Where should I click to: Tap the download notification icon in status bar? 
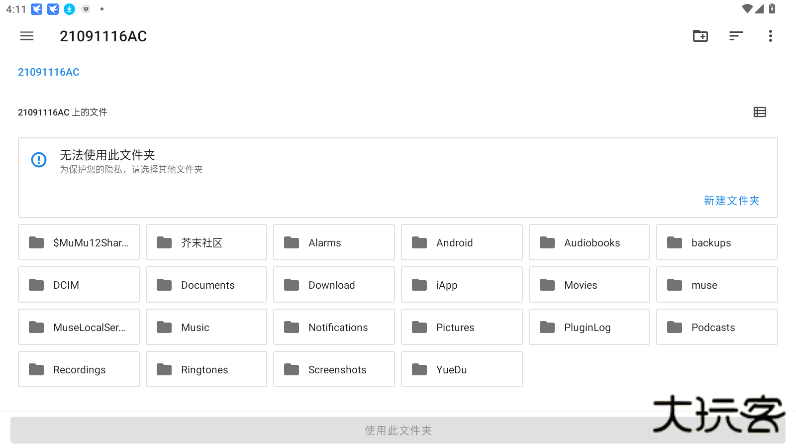[70, 9]
